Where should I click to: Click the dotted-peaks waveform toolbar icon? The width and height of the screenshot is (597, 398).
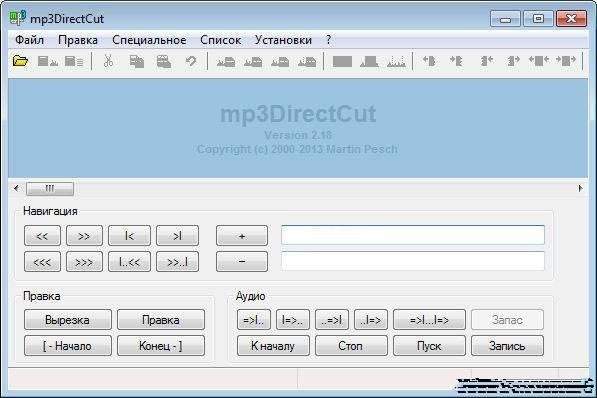click(396, 61)
